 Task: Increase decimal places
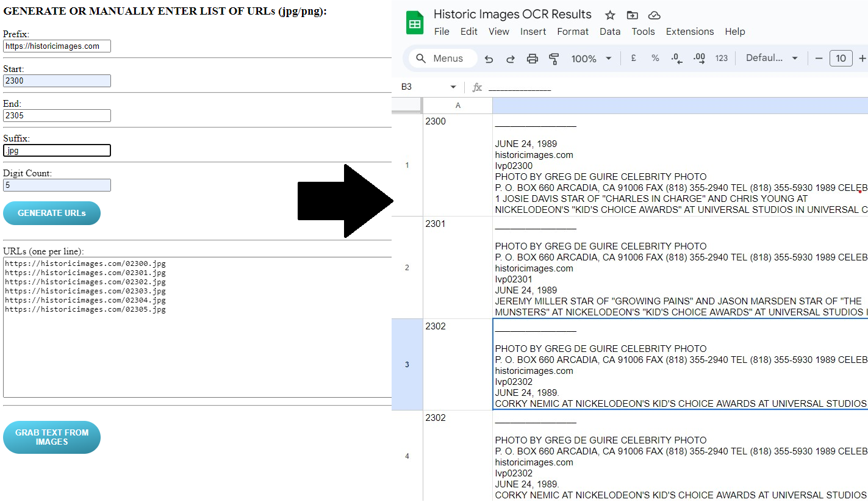[699, 59]
